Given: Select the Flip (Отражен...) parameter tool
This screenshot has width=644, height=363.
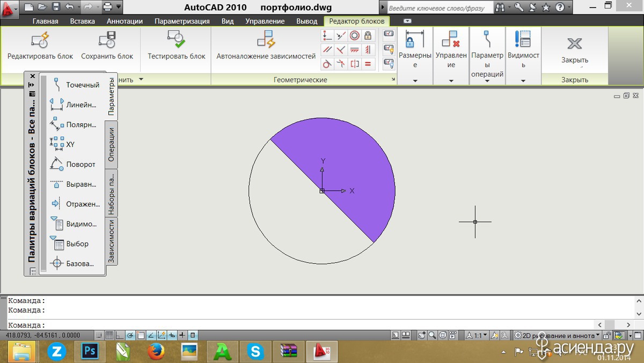Looking at the screenshot, I should 75,204.
